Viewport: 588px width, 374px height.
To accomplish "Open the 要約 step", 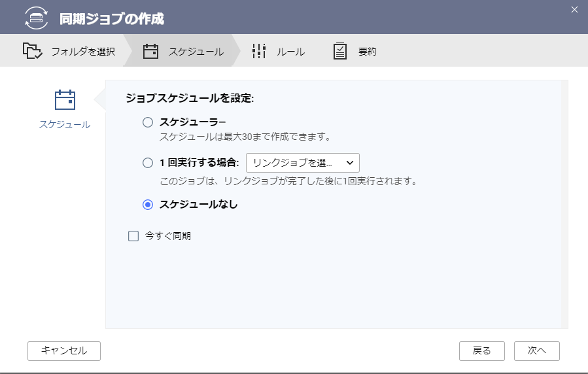I will point(367,52).
